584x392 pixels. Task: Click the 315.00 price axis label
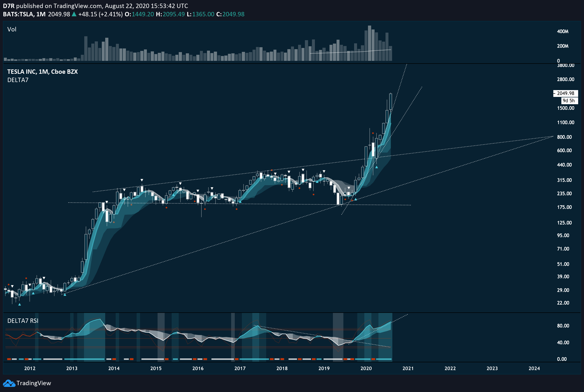pyautogui.click(x=564, y=180)
